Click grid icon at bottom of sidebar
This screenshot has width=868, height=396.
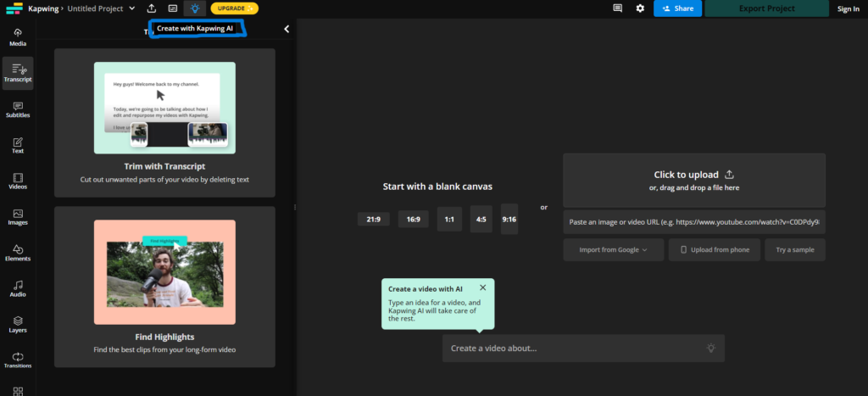pyautogui.click(x=18, y=391)
